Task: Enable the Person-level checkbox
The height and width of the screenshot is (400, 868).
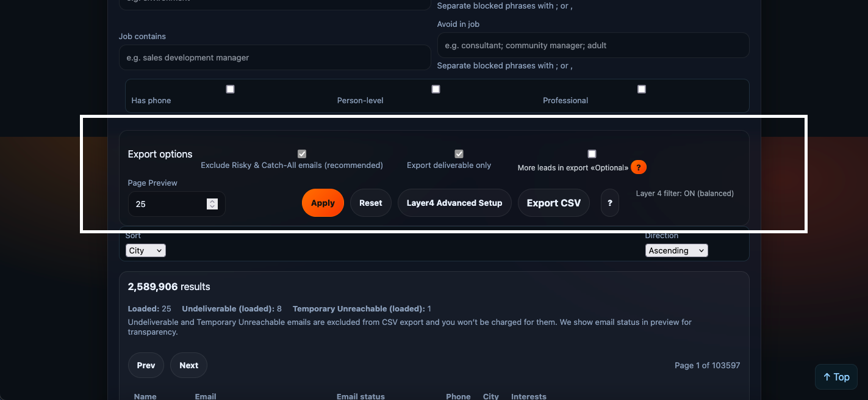Action: click(x=436, y=89)
